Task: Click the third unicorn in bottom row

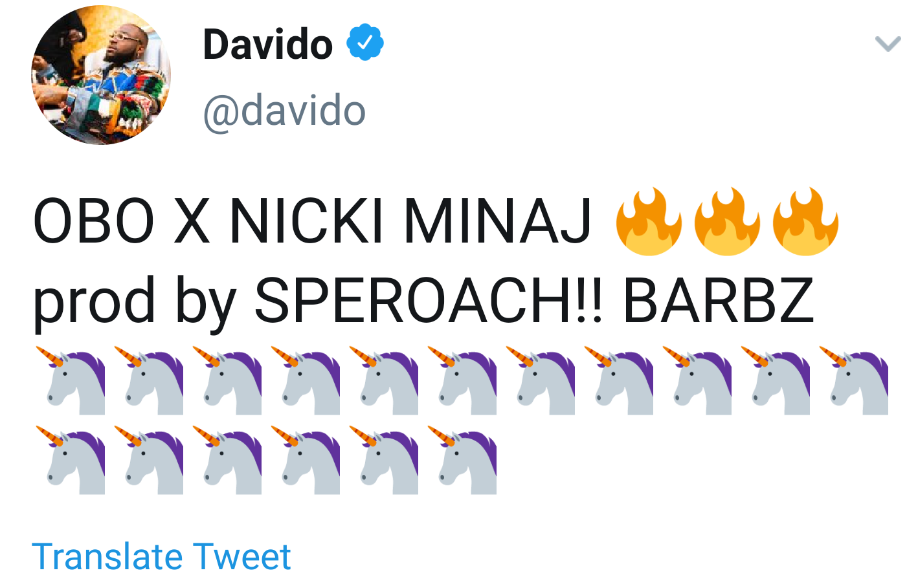Action: tap(227, 460)
